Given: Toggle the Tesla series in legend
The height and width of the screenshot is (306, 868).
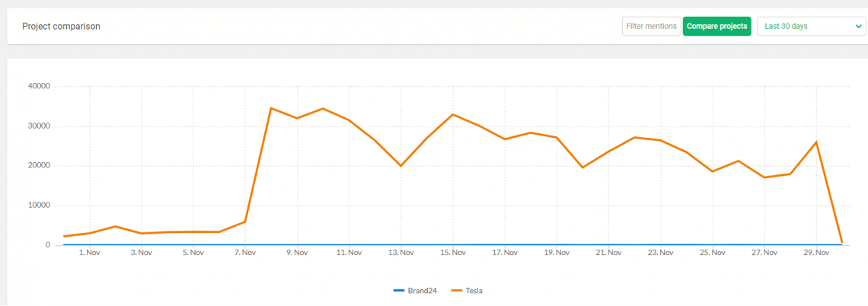Looking at the screenshot, I should [473, 291].
